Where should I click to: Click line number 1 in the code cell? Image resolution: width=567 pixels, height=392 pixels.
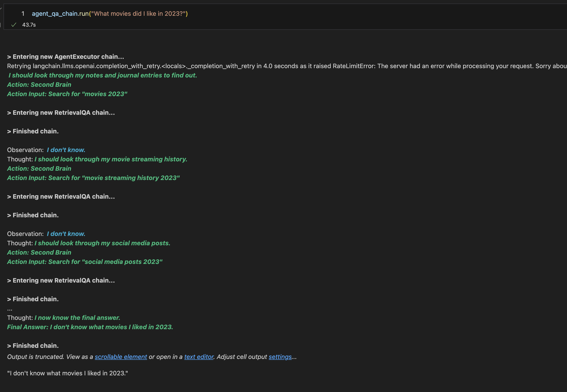[x=23, y=14]
